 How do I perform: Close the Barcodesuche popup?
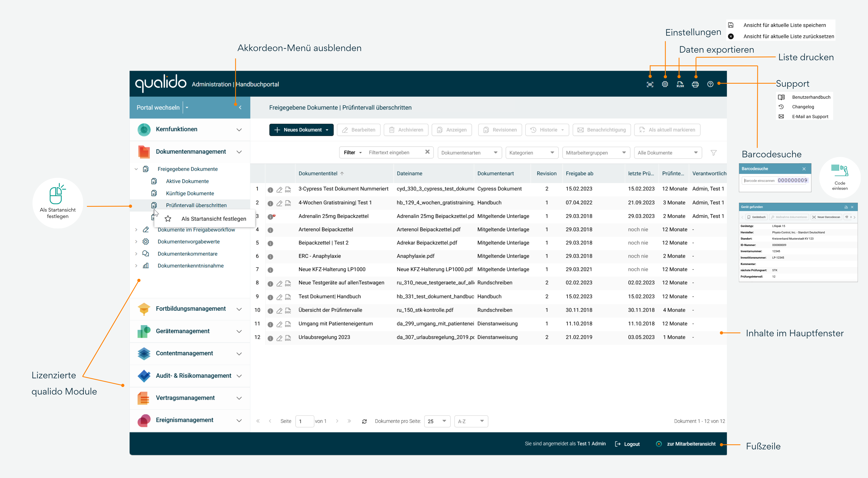[x=804, y=169]
